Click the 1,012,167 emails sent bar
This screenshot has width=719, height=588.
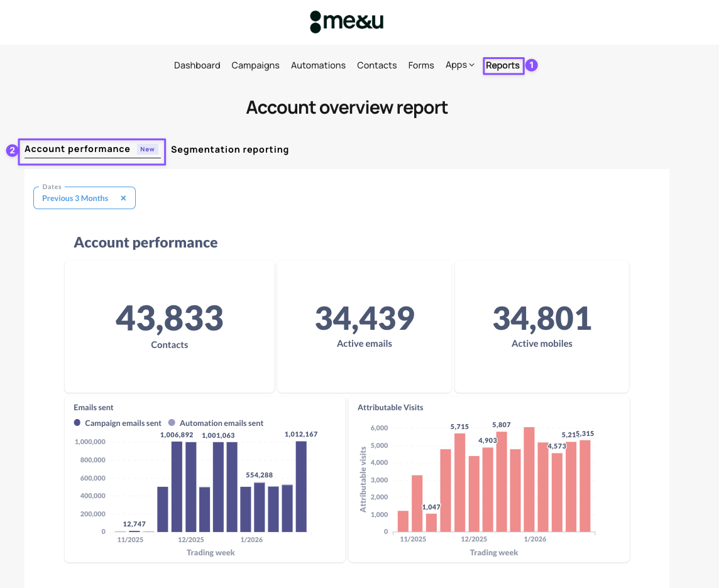pos(301,487)
